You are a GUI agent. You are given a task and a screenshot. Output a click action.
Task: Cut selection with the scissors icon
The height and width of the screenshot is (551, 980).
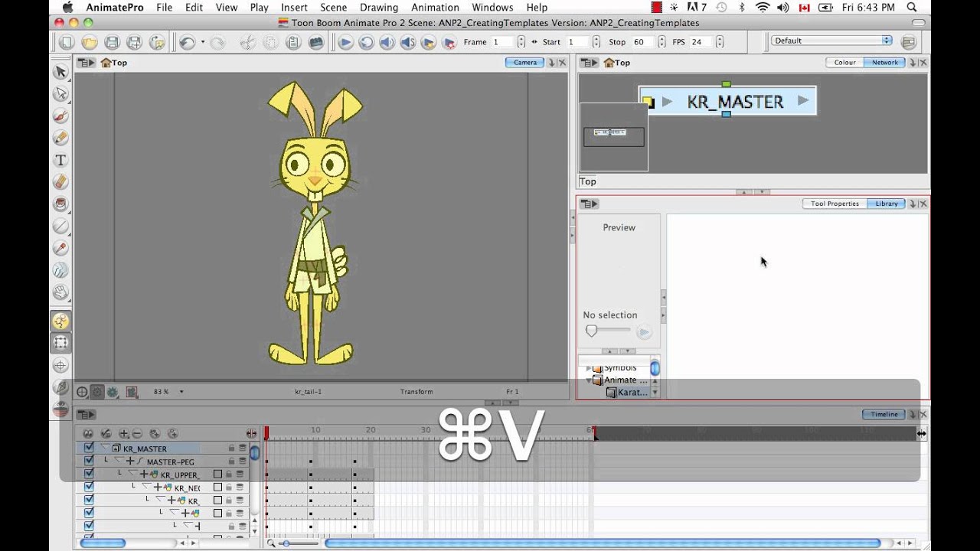tap(247, 43)
